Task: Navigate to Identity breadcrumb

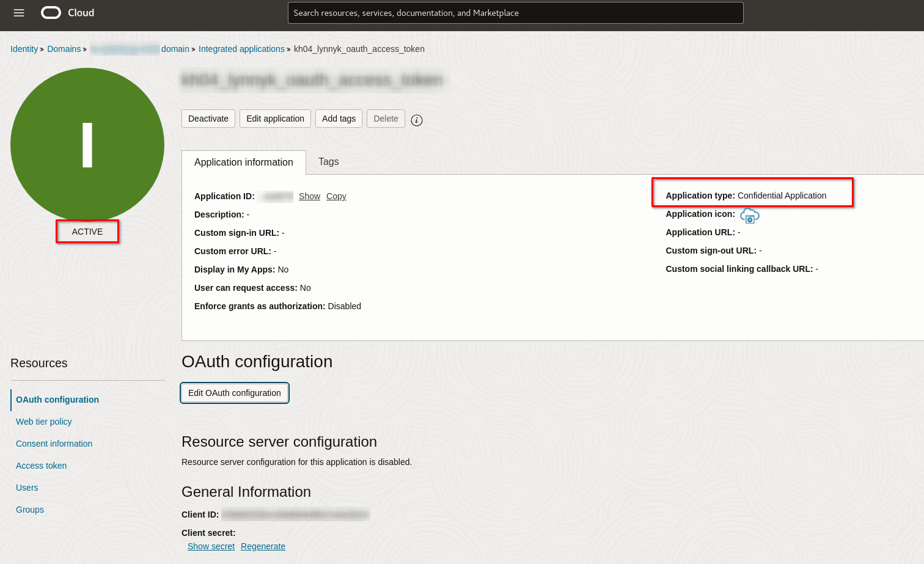Action: coord(24,49)
